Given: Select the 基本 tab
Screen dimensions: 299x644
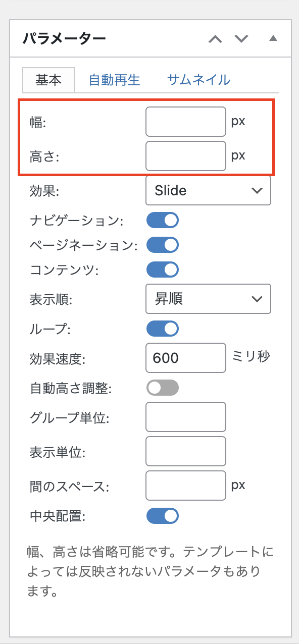Looking at the screenshot, I should coord(48,80).
